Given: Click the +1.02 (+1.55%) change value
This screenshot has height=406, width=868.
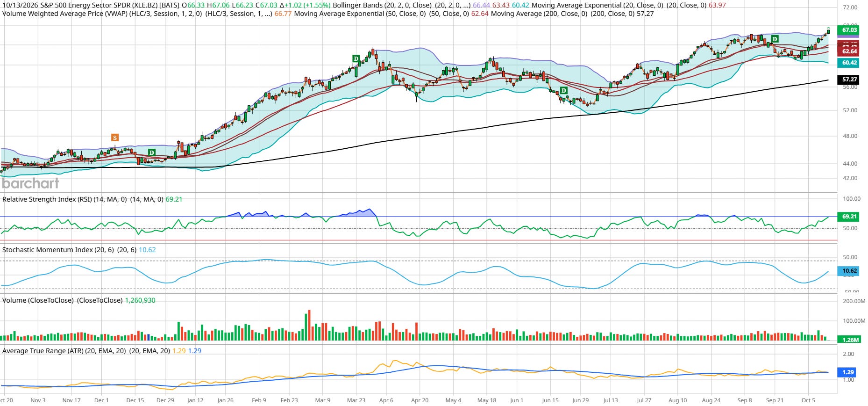Looking at the screenshot, I should pyautogui.click(x=308, y=5).
